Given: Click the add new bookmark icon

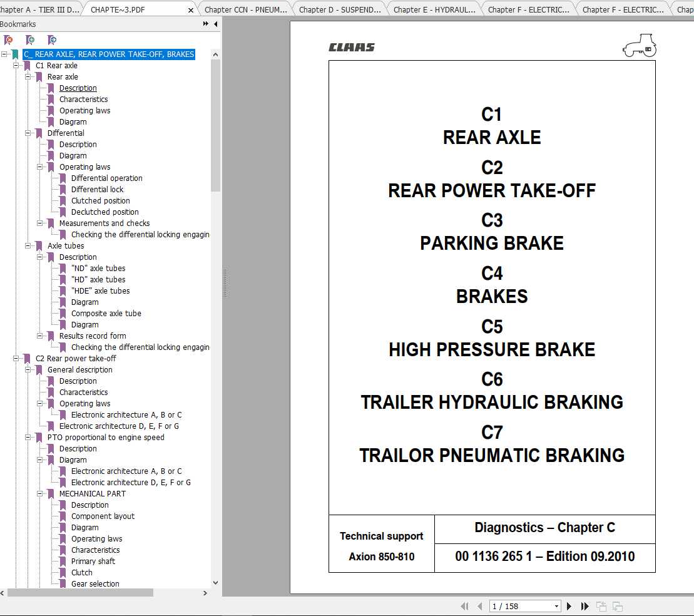Looking at the screenshot, I should 30,40.
